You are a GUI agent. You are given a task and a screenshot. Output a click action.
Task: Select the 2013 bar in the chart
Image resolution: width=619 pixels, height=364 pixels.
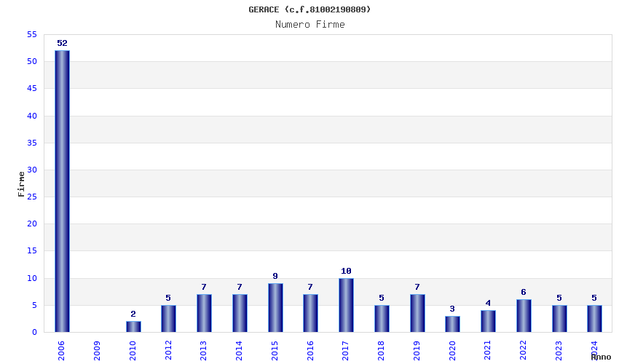pos(204,313)
